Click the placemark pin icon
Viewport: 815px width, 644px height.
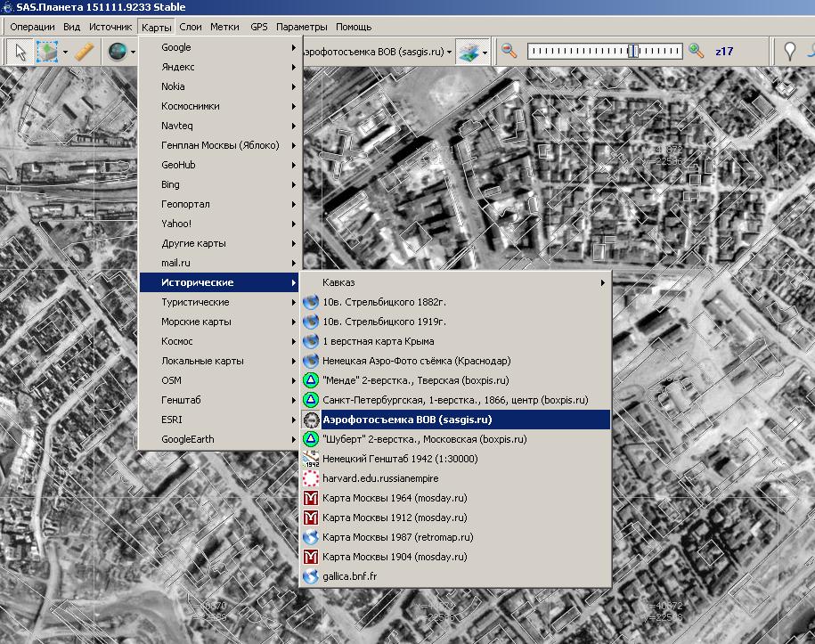[x=789, y=51]
